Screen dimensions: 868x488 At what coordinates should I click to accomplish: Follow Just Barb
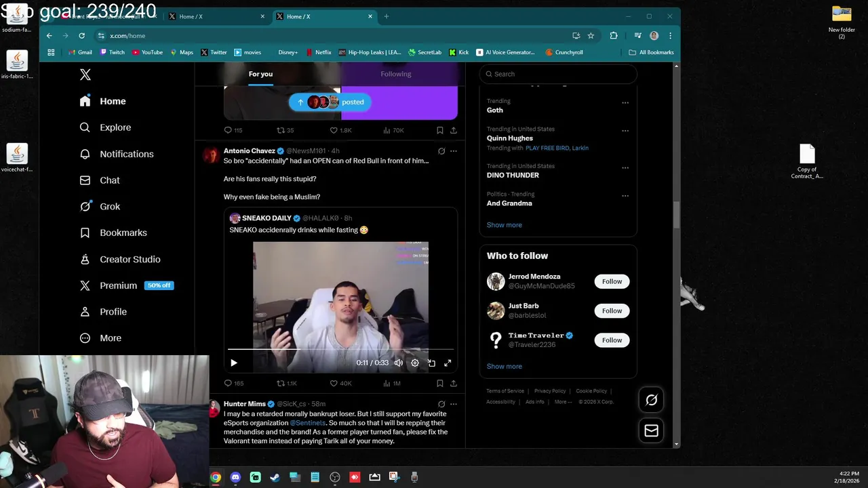(x=612, y=310)
